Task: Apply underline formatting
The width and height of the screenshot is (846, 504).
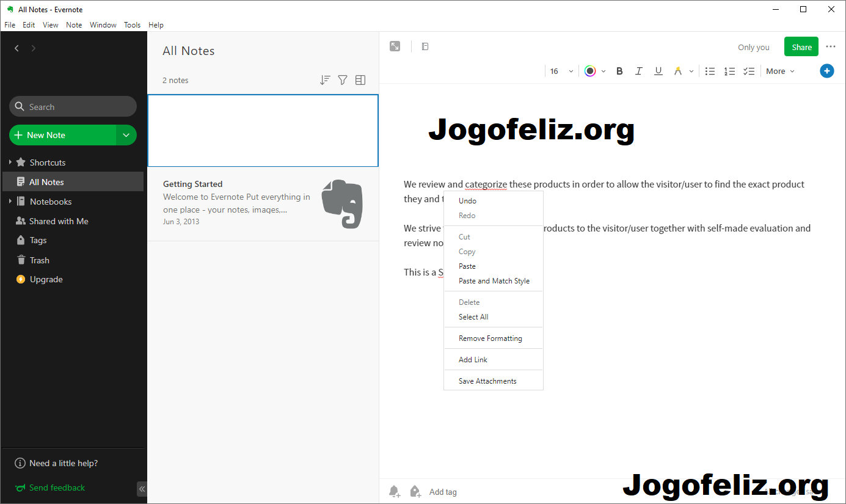Action: pyautogui.click(x=658, y=71)
